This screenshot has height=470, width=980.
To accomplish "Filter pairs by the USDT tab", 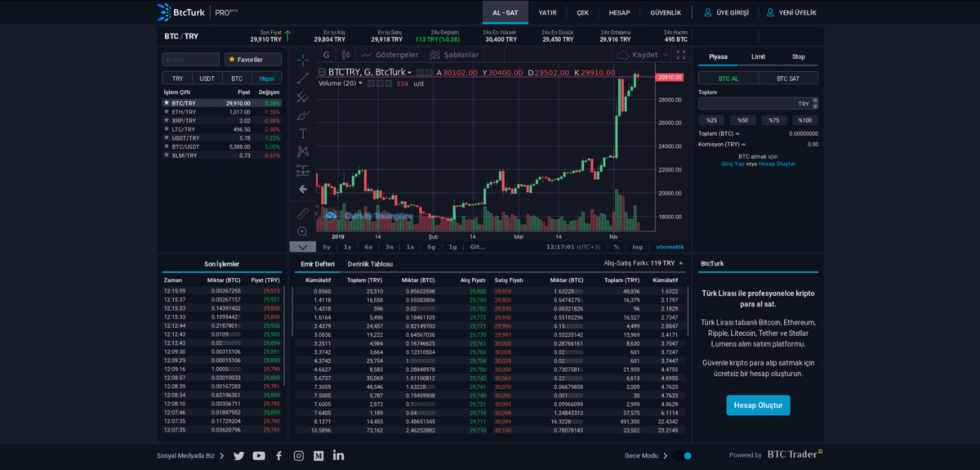I will point(207,78).
